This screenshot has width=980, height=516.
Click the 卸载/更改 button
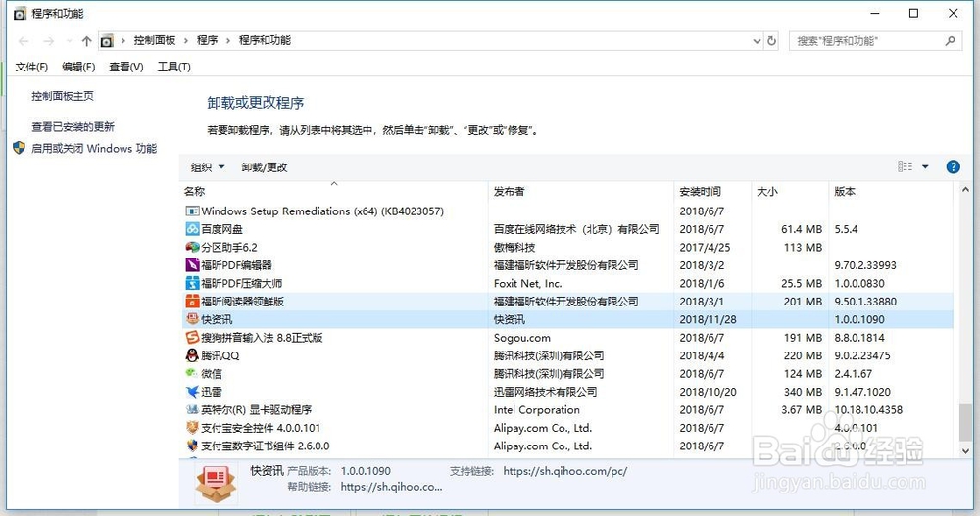point(265,167)
